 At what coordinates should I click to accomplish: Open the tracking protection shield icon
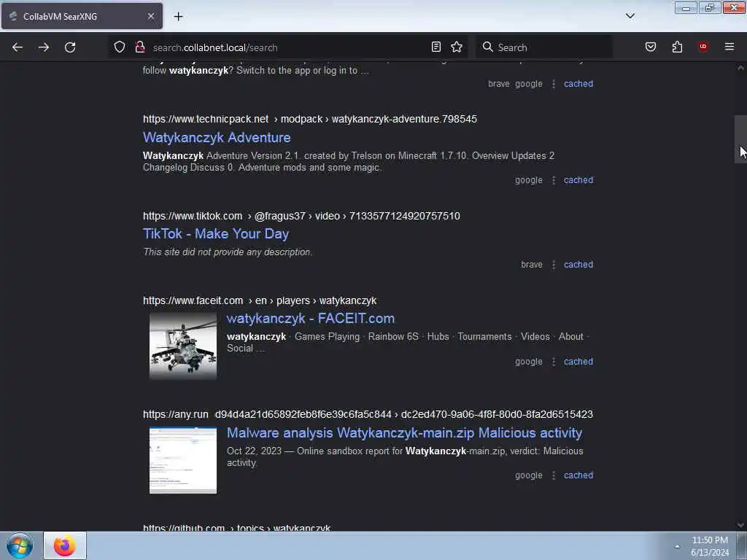click(120, 47)
